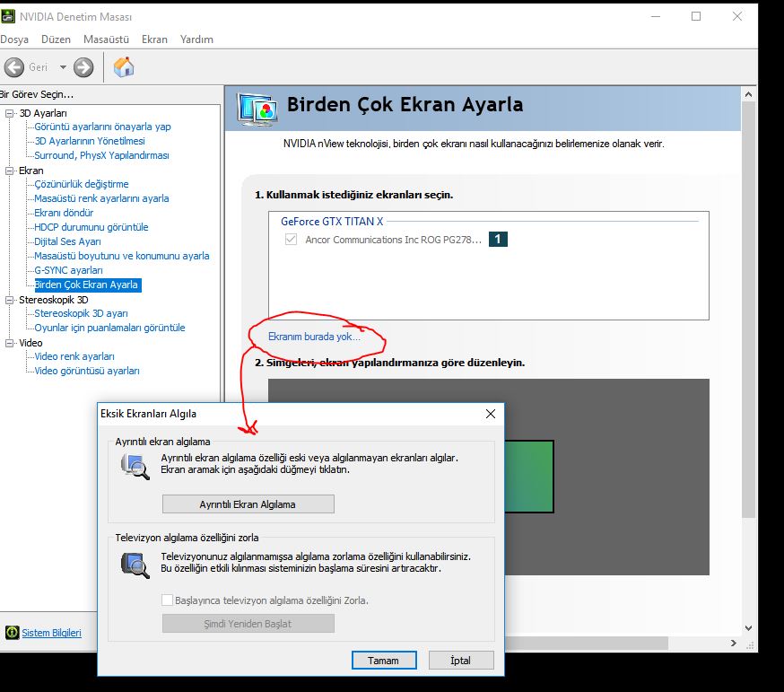Open the Ekran menu
Screen dimensions: 784x692
(x=154, y=39)
